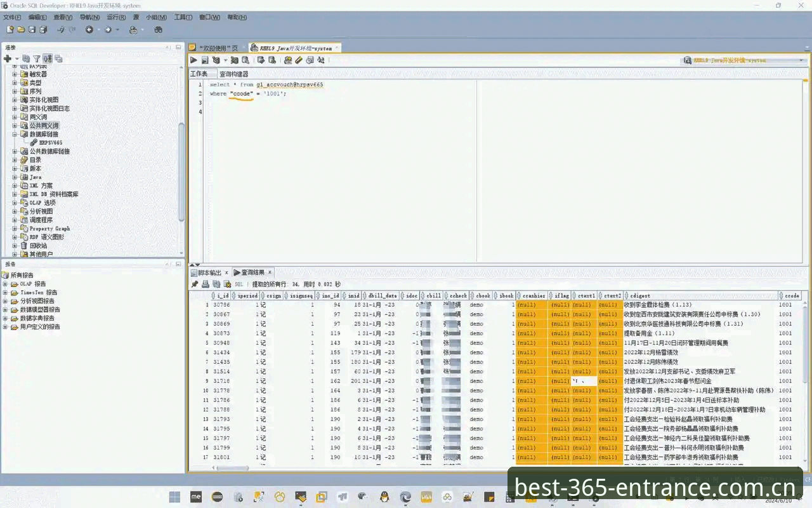Expand the Java node in connections tree
The image size is (812, 508).
[x=15, y=177]
